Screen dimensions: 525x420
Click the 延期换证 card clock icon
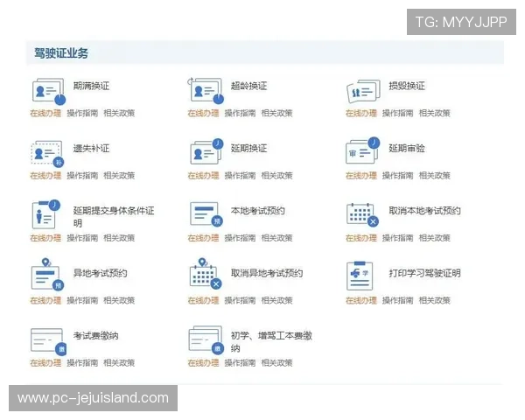coord(206,151)
